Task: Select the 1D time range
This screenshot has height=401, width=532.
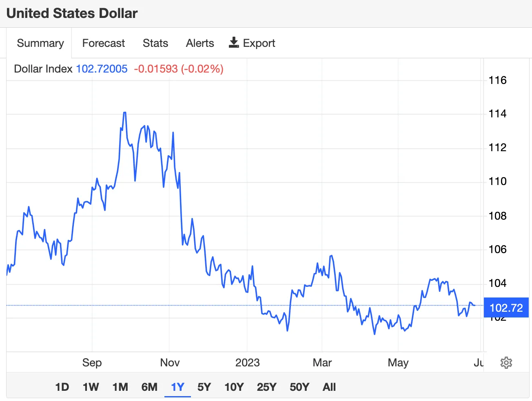Action: pos(62,387)
